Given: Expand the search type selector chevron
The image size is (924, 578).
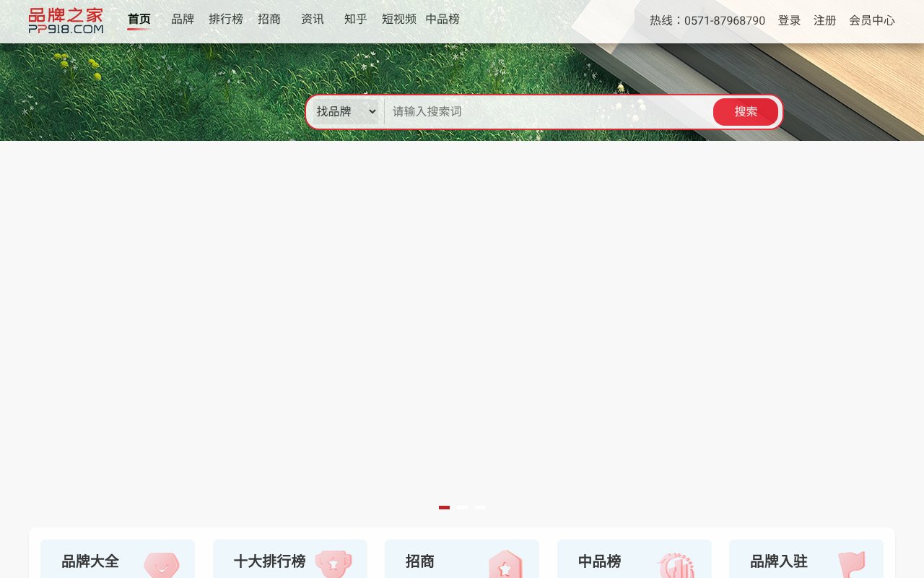Looking at the screenshot, I should point(372,111).
